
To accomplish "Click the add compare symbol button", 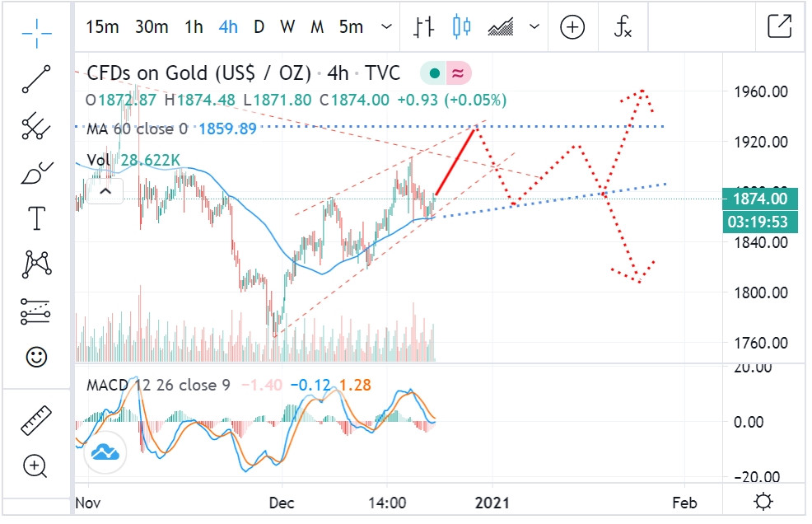I will 572,27.
